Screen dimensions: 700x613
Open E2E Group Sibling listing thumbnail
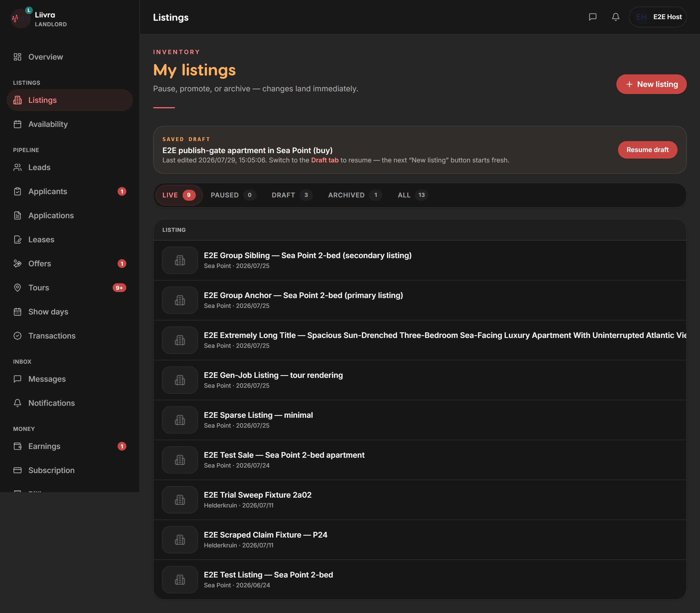point(180,260)
